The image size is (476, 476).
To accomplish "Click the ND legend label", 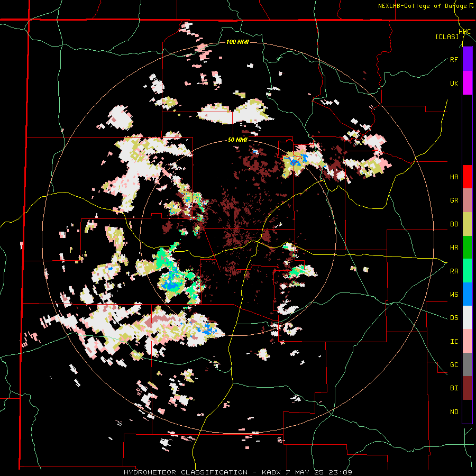I will 454,412.
